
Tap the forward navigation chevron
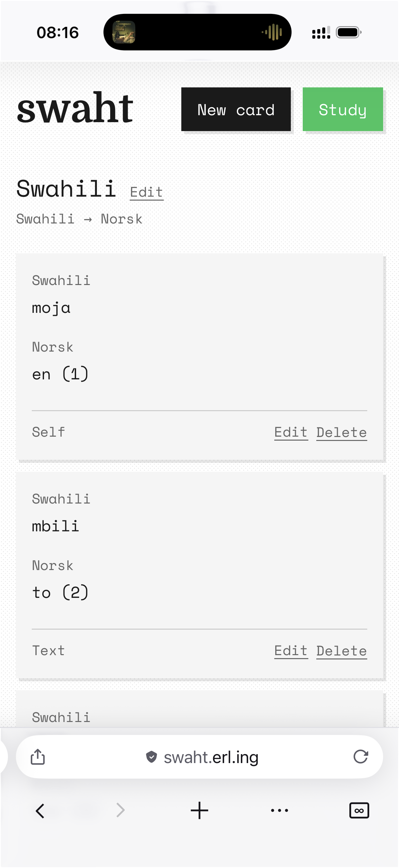[x=120, y=810]
